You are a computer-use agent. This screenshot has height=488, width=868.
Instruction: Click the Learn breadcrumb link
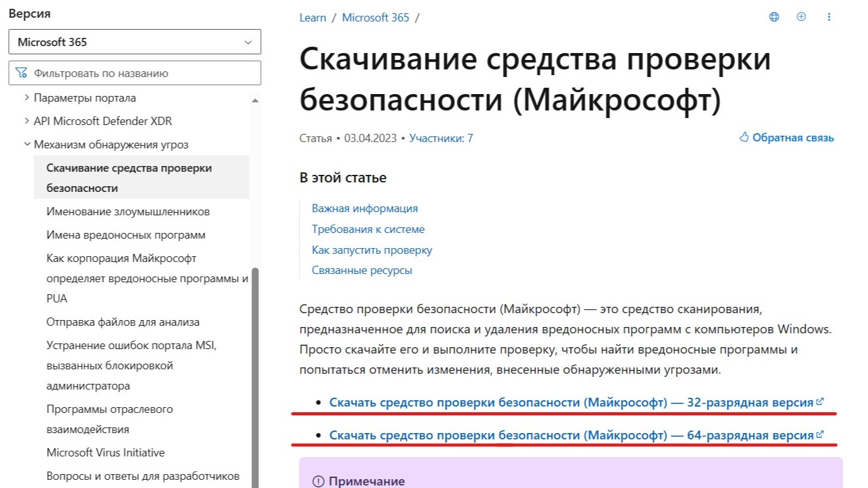(313, 18)
